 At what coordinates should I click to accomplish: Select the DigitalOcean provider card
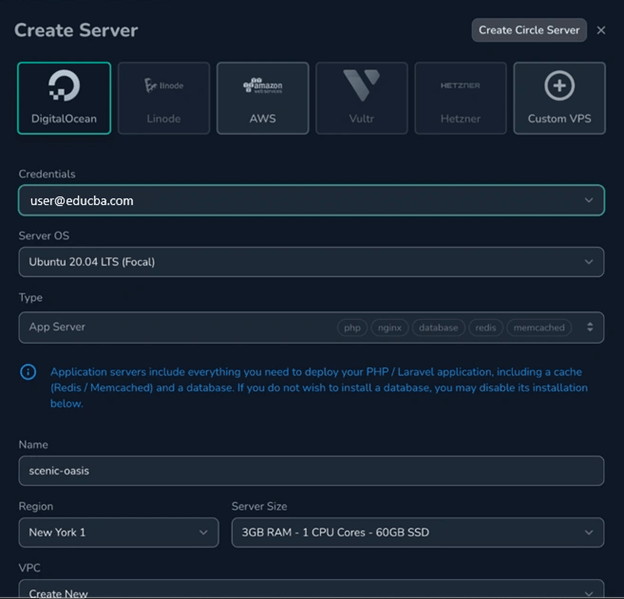[64, 98]
